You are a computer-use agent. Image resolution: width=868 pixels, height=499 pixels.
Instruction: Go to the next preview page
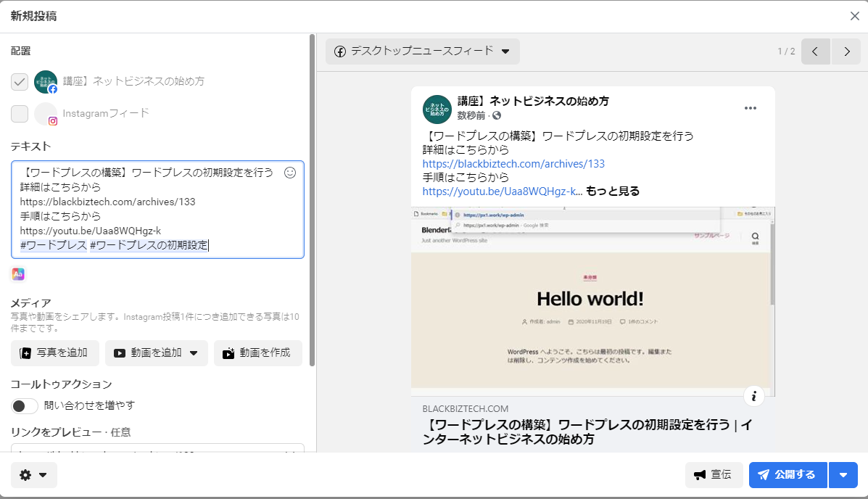click(x=846, y=51)
